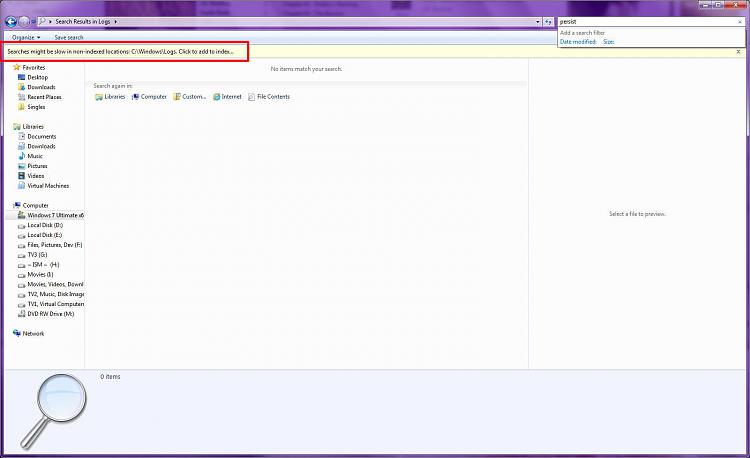
Task: Click the '0 items' details pane text
Action: pos(110,377)
